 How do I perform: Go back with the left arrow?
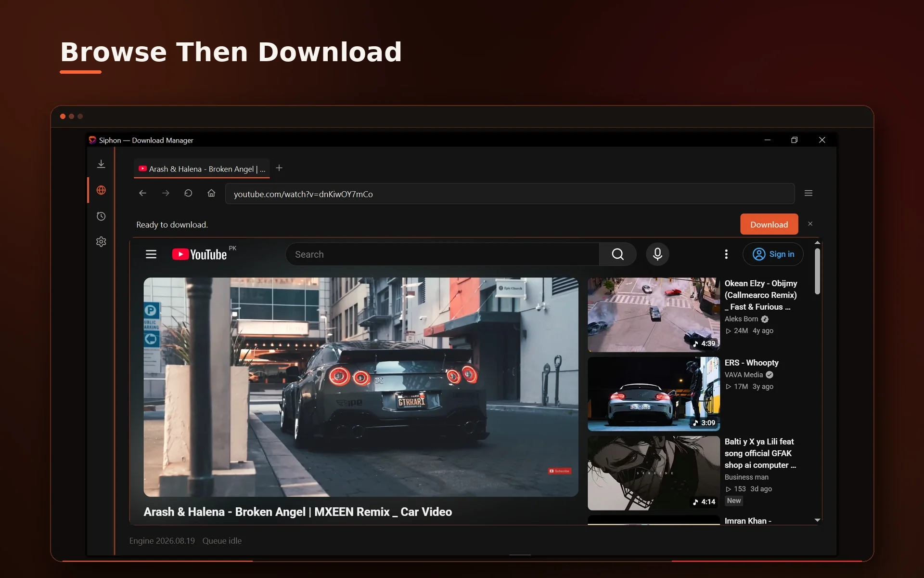tap(142, 193)
